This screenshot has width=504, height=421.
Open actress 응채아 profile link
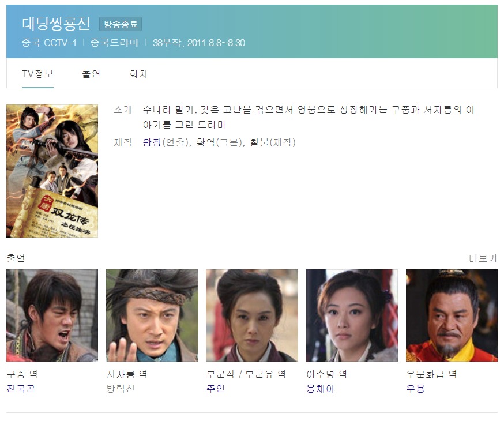321,389
